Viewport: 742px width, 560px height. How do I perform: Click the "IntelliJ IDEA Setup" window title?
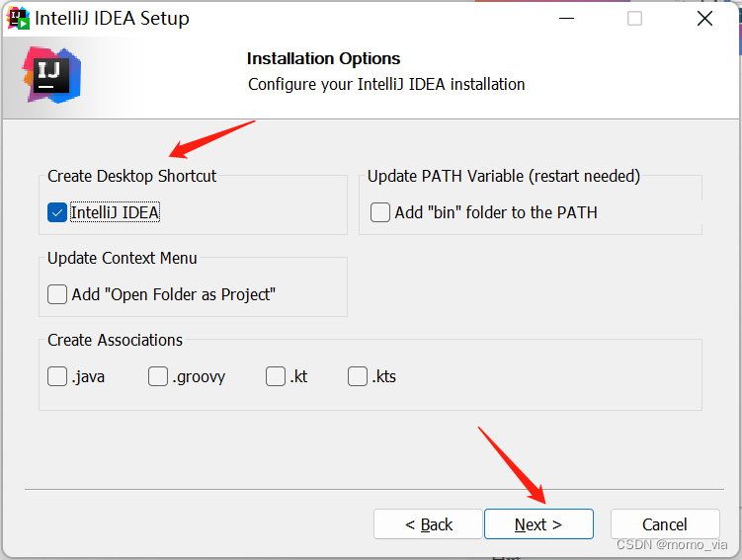112,19
